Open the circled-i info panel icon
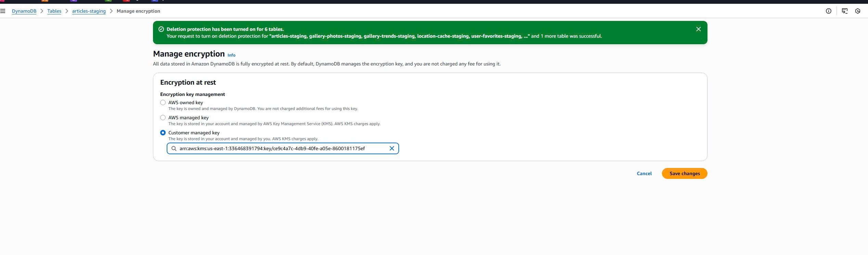The height and width of the screenshot is (255, 868). (x=829, y=11)
